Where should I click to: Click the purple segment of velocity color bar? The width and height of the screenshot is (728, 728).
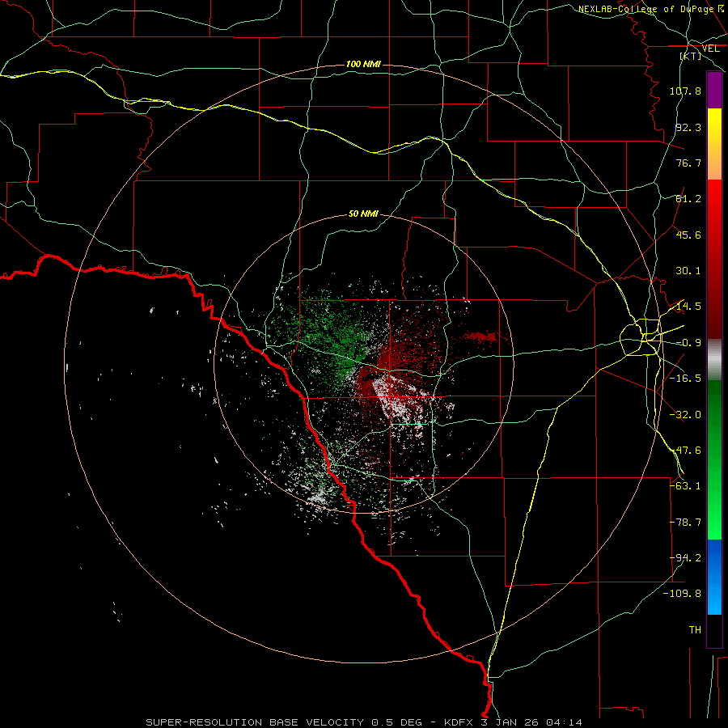[714, 90]
